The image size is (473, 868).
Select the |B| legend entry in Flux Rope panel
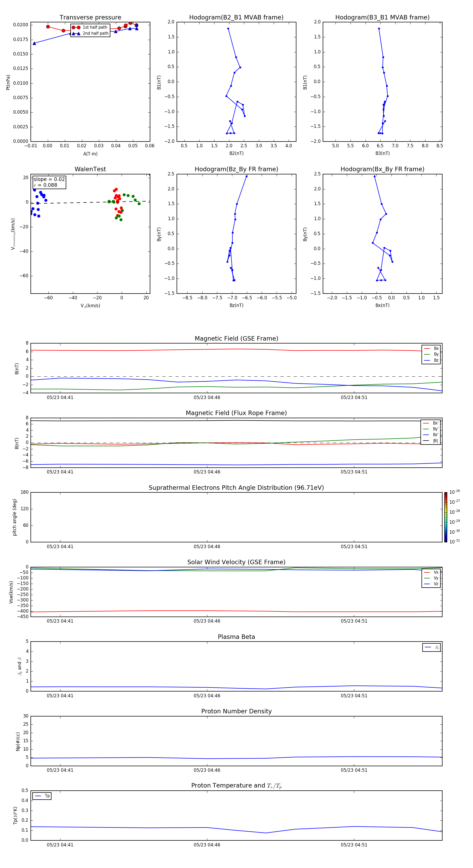tap(431, 441)
